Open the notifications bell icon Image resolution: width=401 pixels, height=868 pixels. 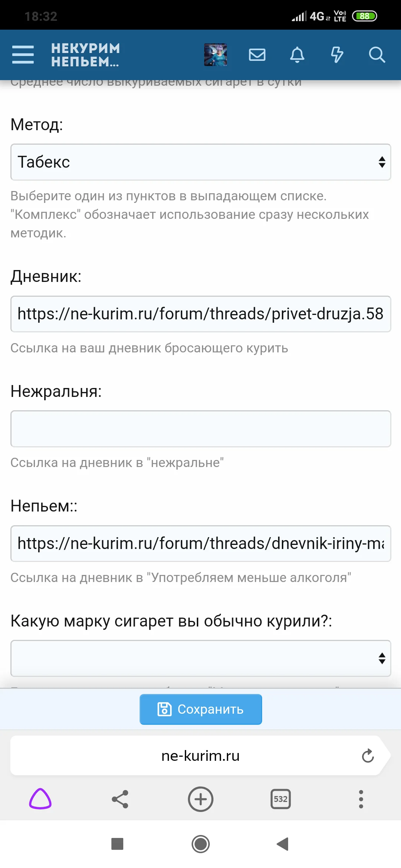click(297, 55)
